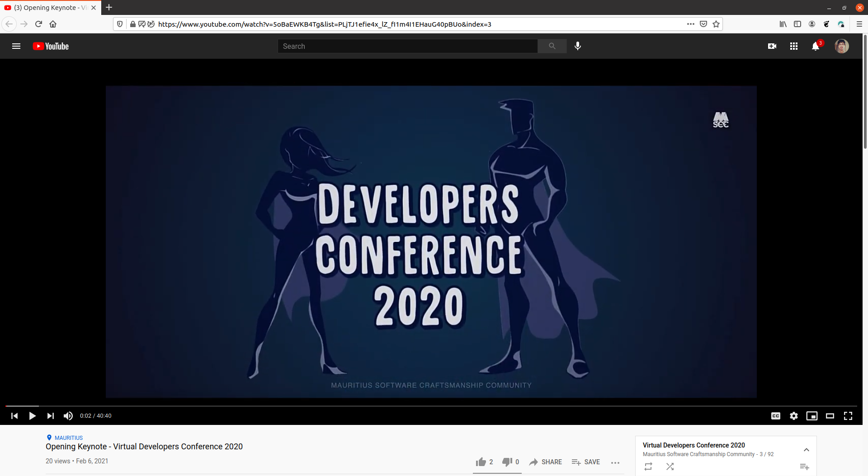
Task: Open the more actions menu below the video
Action: tap(615, 463)
